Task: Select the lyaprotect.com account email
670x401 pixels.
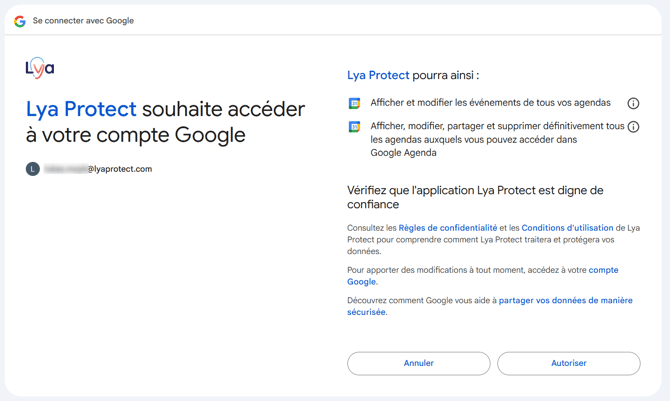Action: coord(98,169)
